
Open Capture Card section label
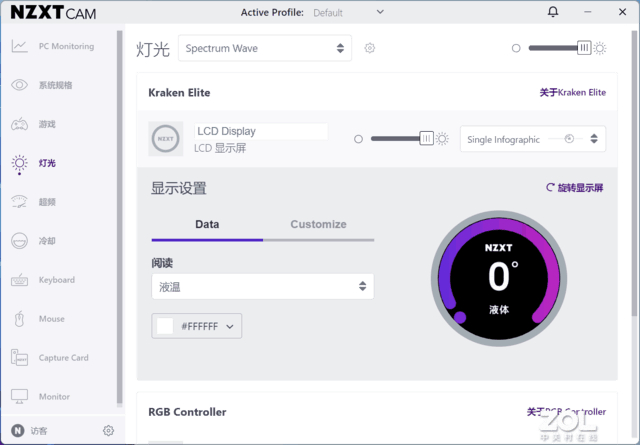coord(63,358)
